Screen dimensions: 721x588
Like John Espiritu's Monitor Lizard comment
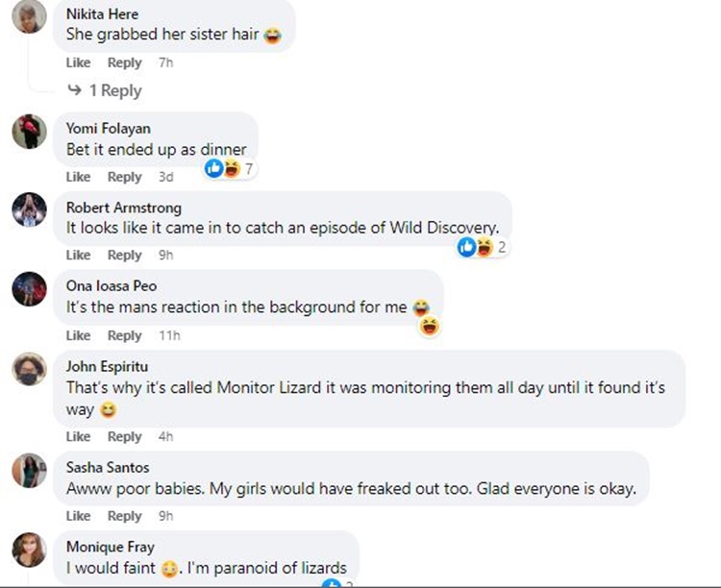[x=78, y=436]
